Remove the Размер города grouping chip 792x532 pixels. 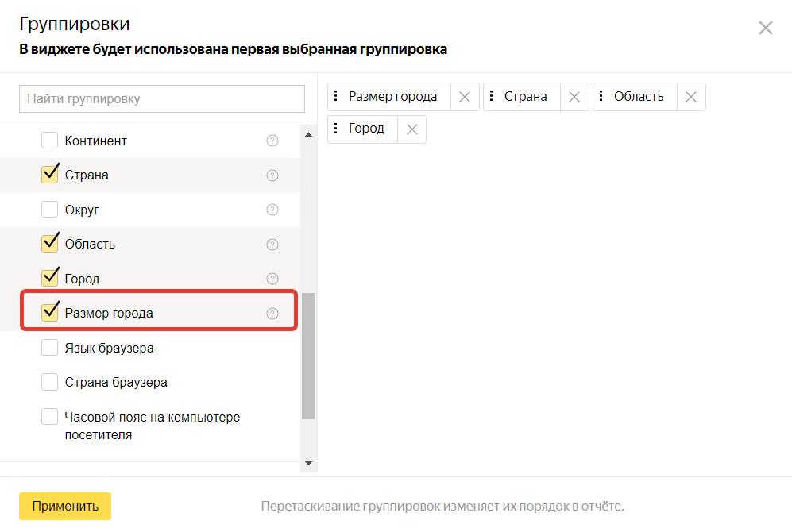pos(465,96)
